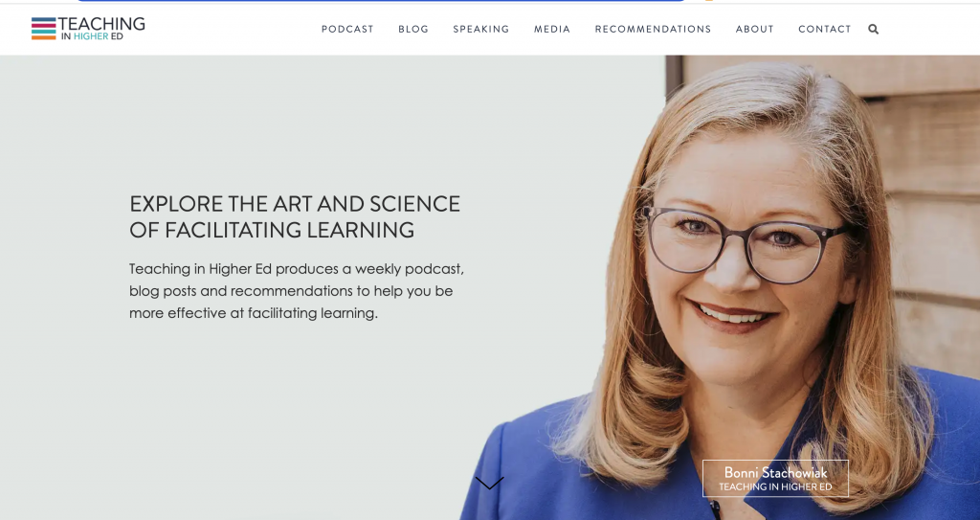Click the Explore the Art and Science heading
980x520 pixels.
click(x=295, y=216)
